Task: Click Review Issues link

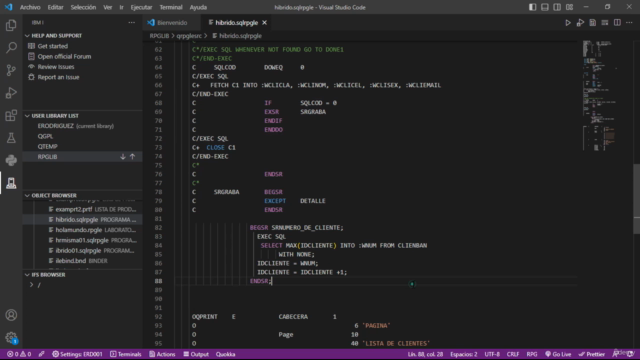Action: coord(56,67)
